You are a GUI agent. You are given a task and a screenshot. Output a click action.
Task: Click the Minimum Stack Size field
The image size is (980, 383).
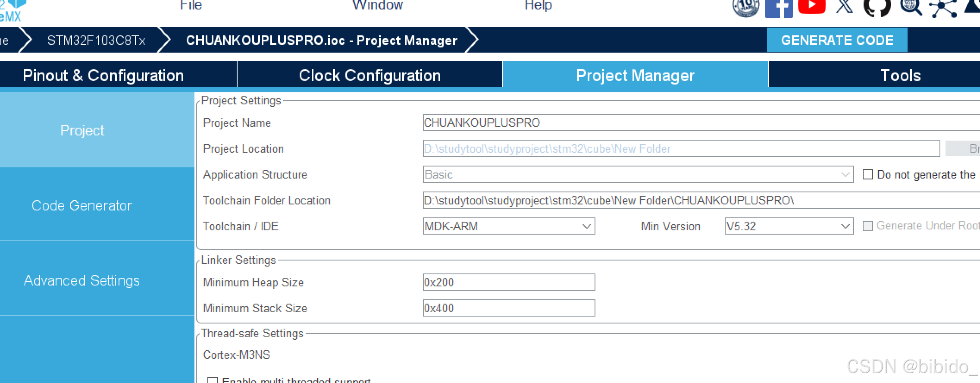pyautogui.click(x=509, y=308)
